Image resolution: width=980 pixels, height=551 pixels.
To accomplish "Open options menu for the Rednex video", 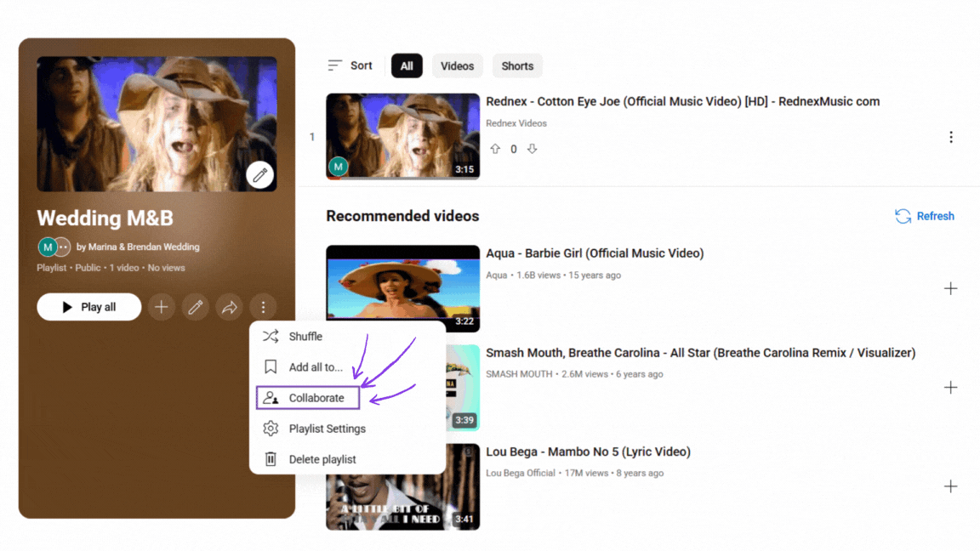I will [x=950, y=137].
